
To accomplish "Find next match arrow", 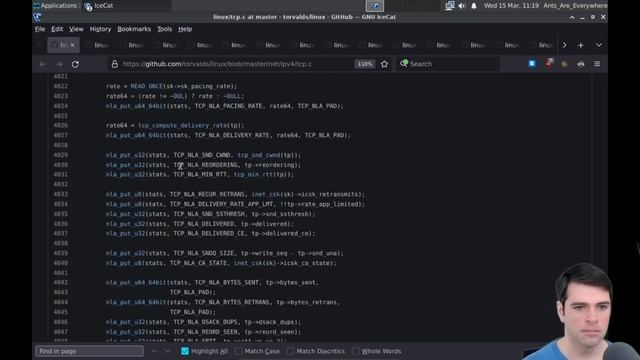I will point(167,351).
